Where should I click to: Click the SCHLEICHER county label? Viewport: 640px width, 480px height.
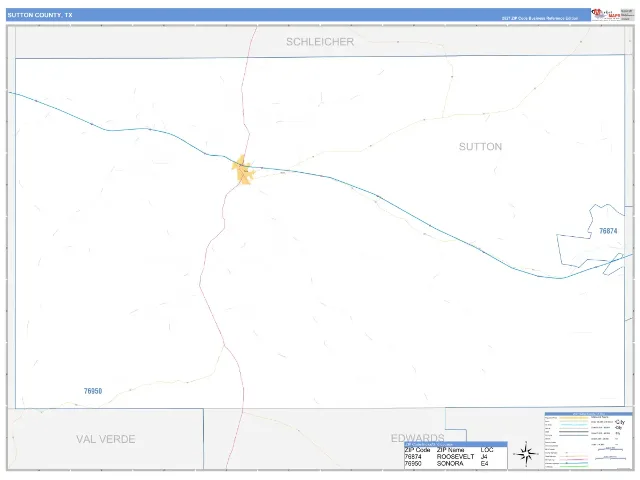click(x=320, y=42)
